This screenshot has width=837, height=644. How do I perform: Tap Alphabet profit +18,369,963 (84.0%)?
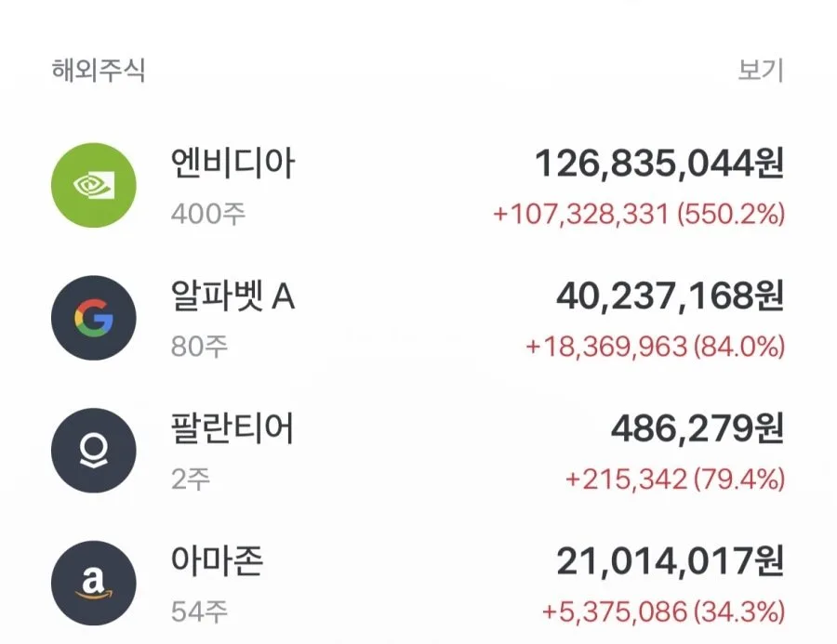(656, 347)
